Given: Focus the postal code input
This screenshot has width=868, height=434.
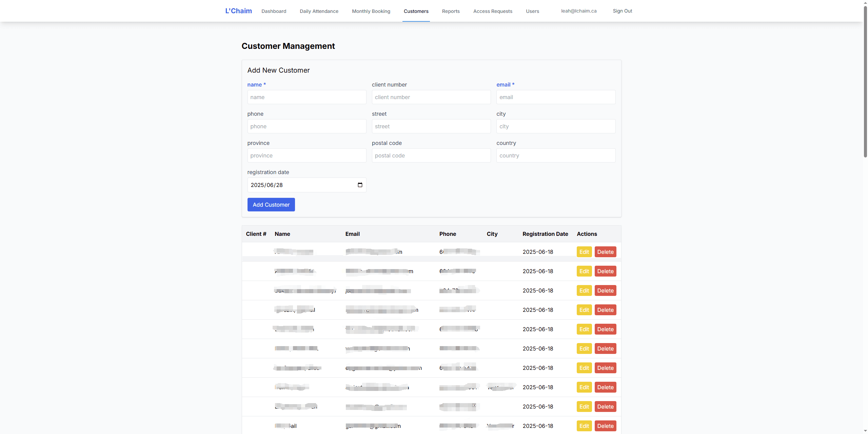Looking at the screenshot, I should click(x=431, y=155).
